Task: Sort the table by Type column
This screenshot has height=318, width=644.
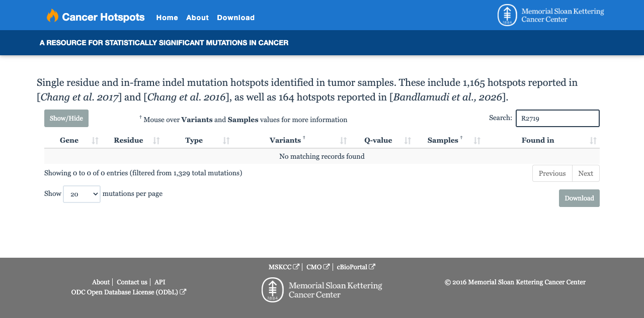Action: point(197,141)
